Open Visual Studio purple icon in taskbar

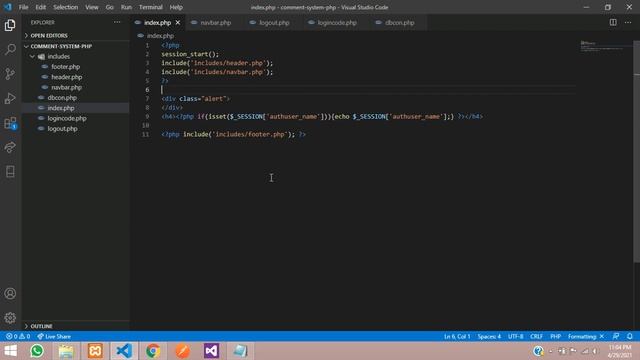click(211, 351)
